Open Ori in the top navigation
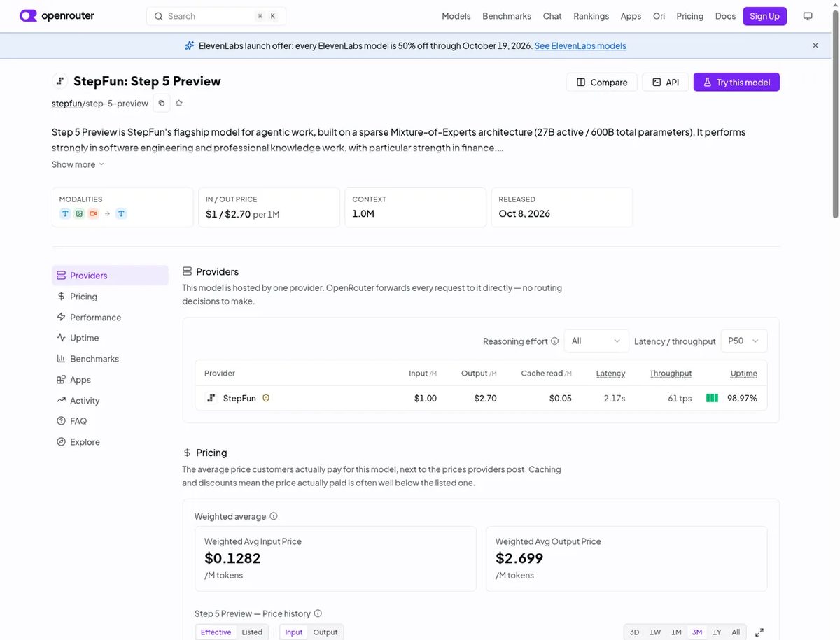The height and width of the screenshot is (640, 840). (659, 16)
